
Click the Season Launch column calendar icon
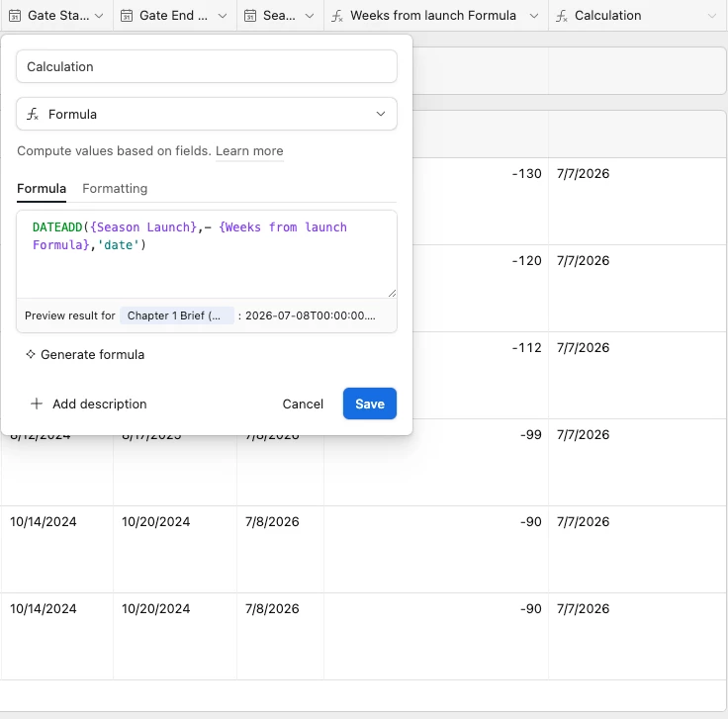point(250,16)
